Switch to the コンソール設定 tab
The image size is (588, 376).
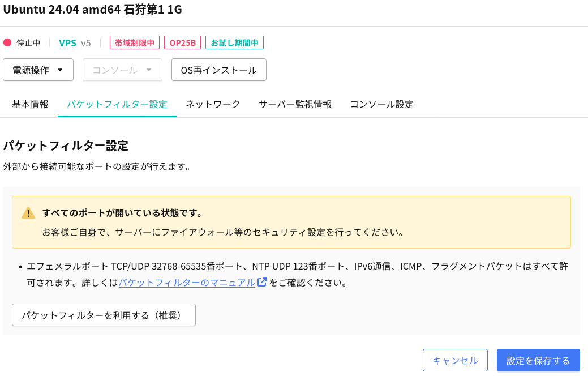coord(380,104)
